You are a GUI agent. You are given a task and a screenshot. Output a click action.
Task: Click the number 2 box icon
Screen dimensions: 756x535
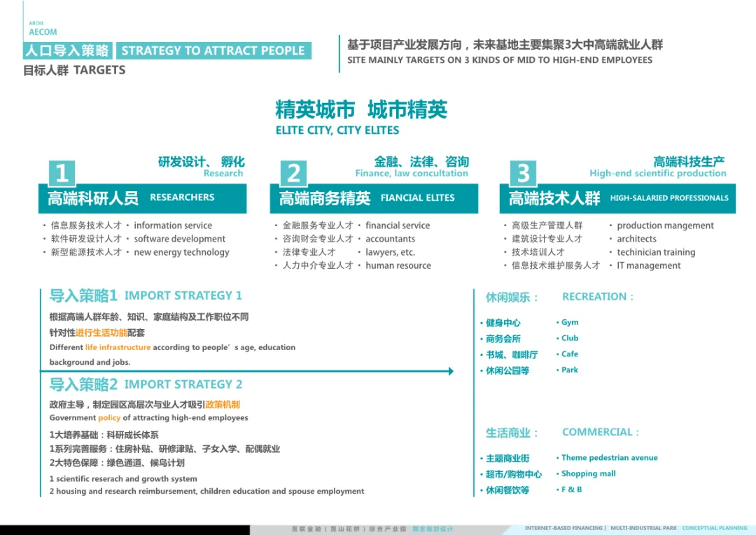tap(293, 173)
